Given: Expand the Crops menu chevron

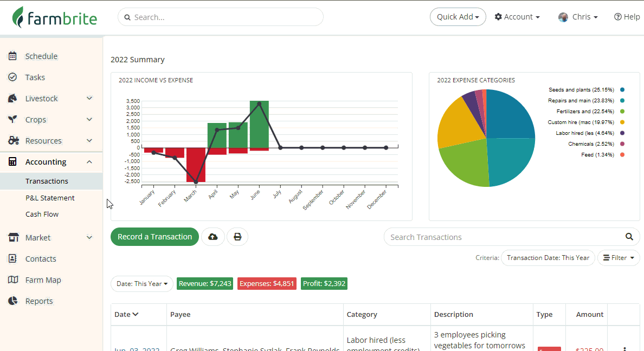Looking at the screenshot, I should click(89, 120).
